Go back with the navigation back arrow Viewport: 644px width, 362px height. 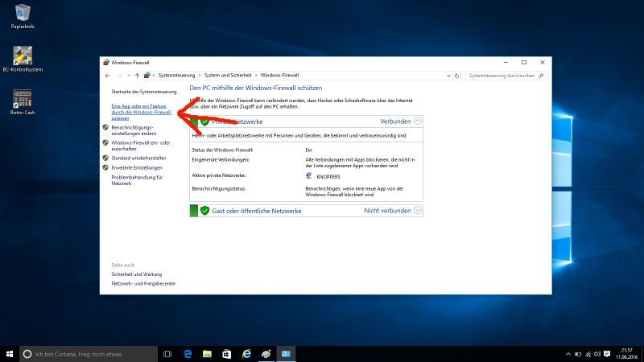(108, 76)
